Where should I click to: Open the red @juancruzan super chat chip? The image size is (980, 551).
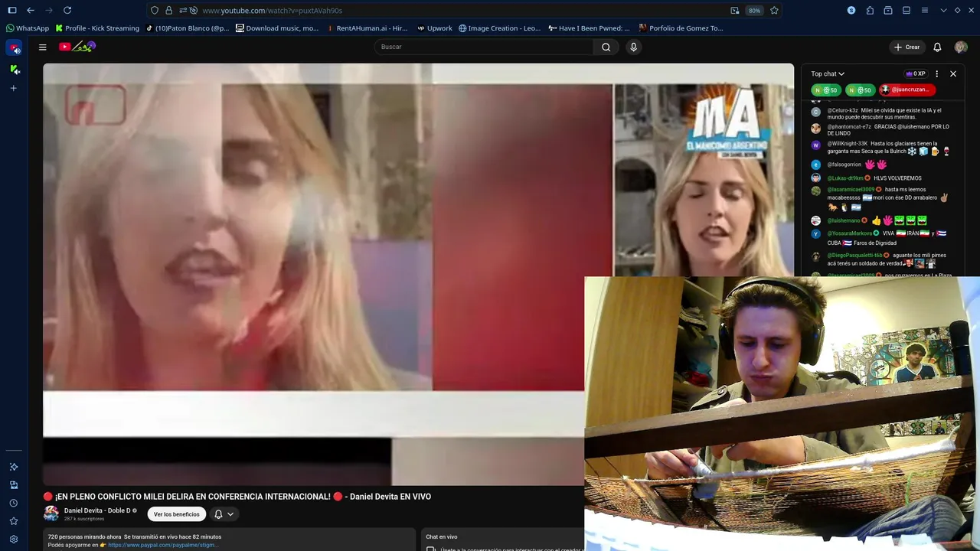pos(908,90)
